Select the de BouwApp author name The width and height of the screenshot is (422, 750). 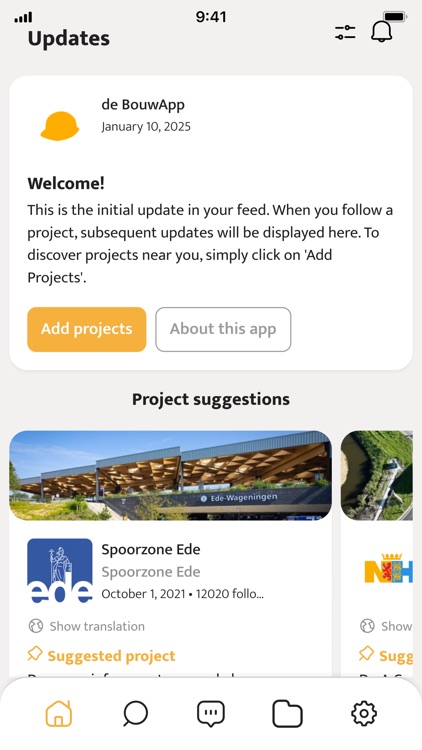tap(143, 104)
